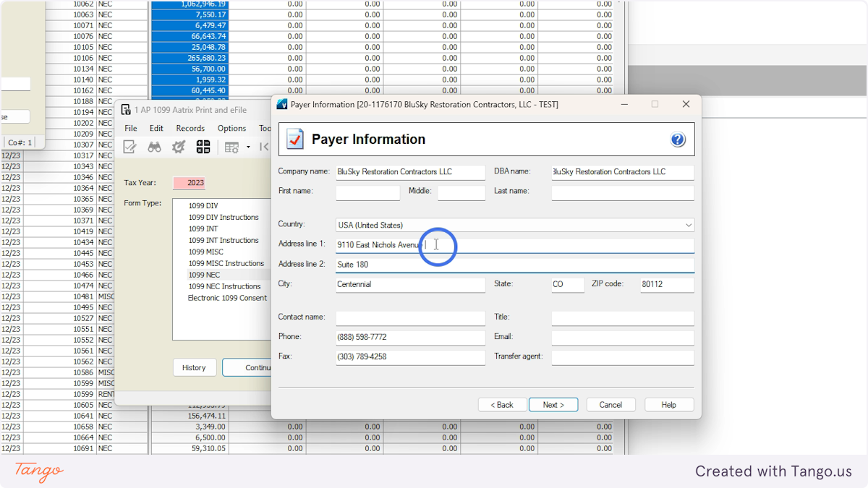The image size is (868, 488).
Task: Open the File menu
Action: click(x=130, y=128)
